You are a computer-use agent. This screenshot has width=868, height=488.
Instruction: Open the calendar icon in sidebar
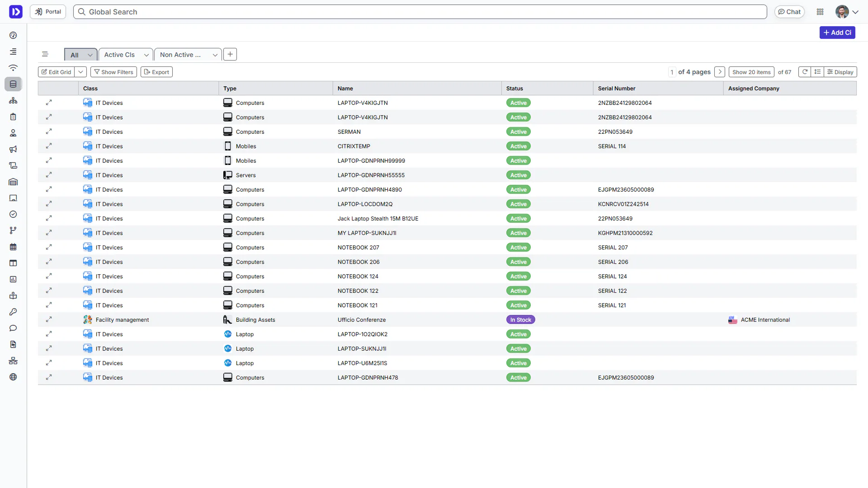13,247
